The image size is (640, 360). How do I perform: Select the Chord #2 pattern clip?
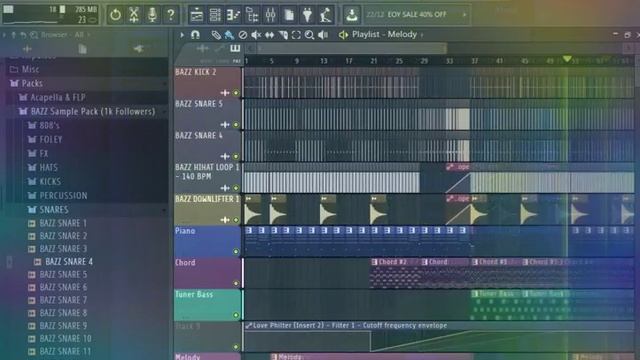(x=395, y=273)
